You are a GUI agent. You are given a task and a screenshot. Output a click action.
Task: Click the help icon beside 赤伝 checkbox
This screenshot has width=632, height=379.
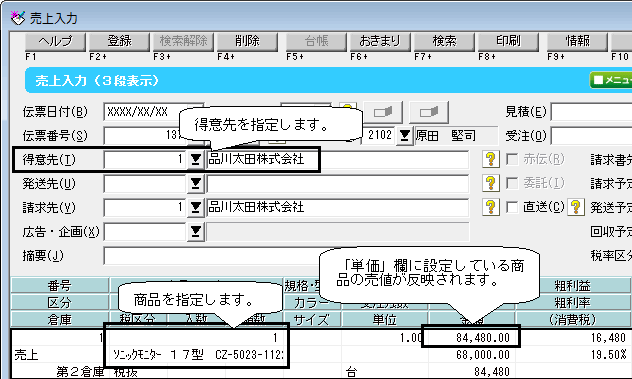tap(491, 159)
